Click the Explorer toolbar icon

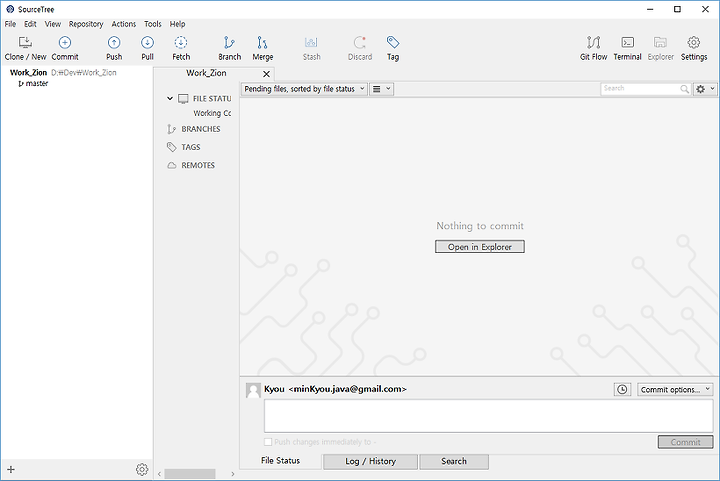(x=660, y=48)
